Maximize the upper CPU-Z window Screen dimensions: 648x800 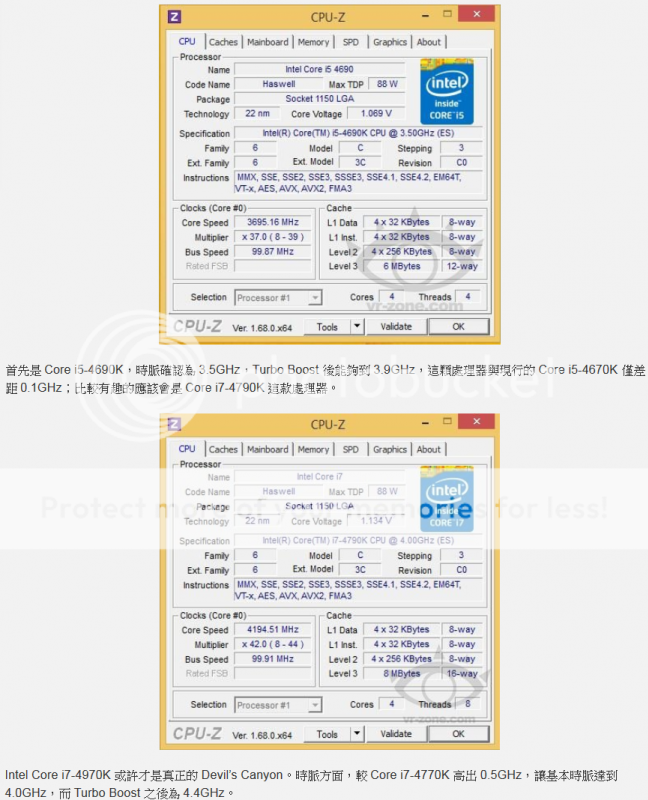pos(447,14)
